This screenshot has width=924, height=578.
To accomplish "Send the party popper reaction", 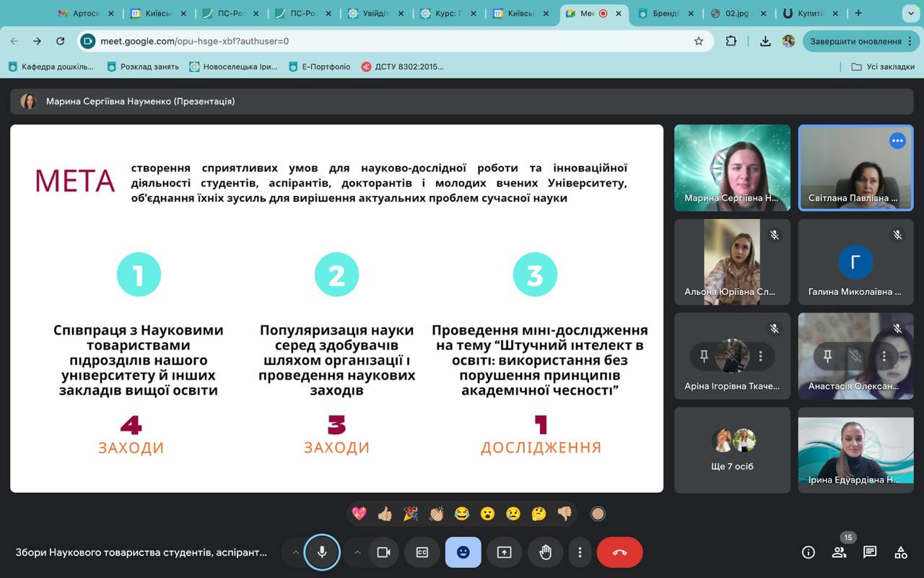I will point(410,514).
